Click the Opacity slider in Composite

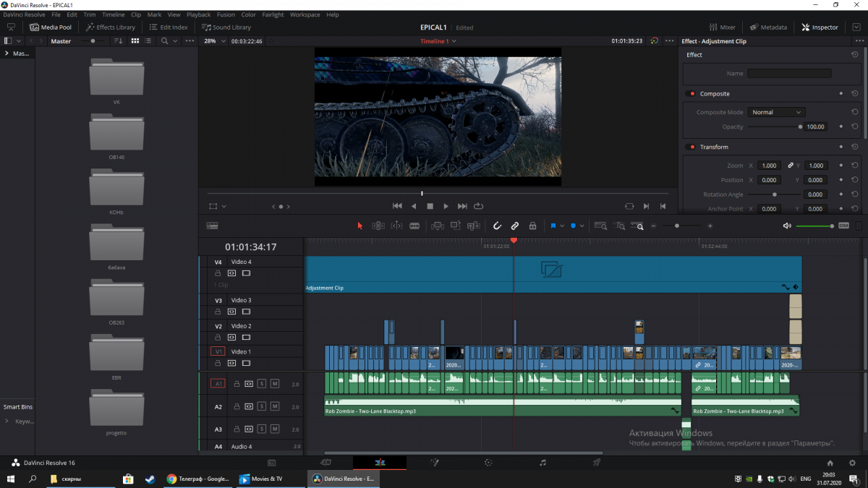tap(774, 127)
